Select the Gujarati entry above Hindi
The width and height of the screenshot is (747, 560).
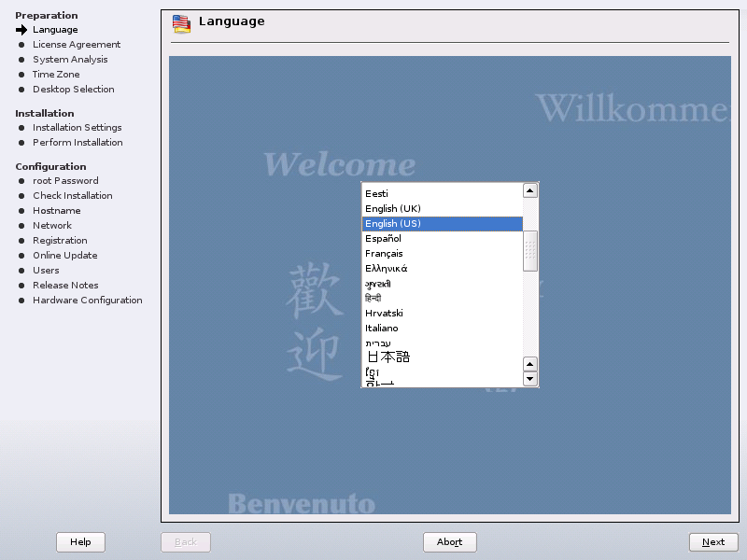point(442,284)
